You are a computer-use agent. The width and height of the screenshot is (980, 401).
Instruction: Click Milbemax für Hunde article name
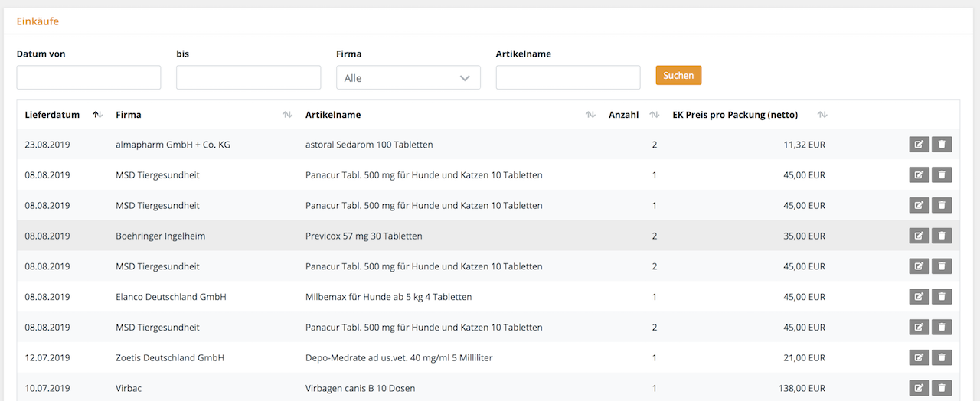[x=388, y=297]
